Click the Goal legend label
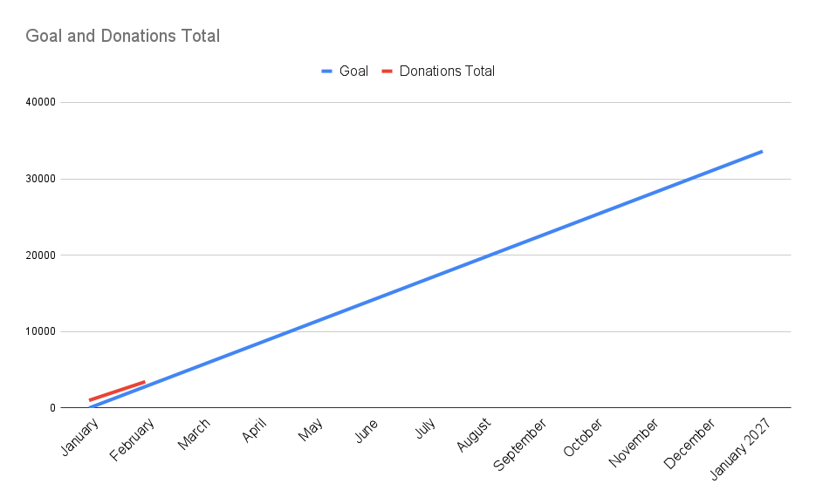Image resolution: width=816 pixels, height=504 pixels. [353, 72]
